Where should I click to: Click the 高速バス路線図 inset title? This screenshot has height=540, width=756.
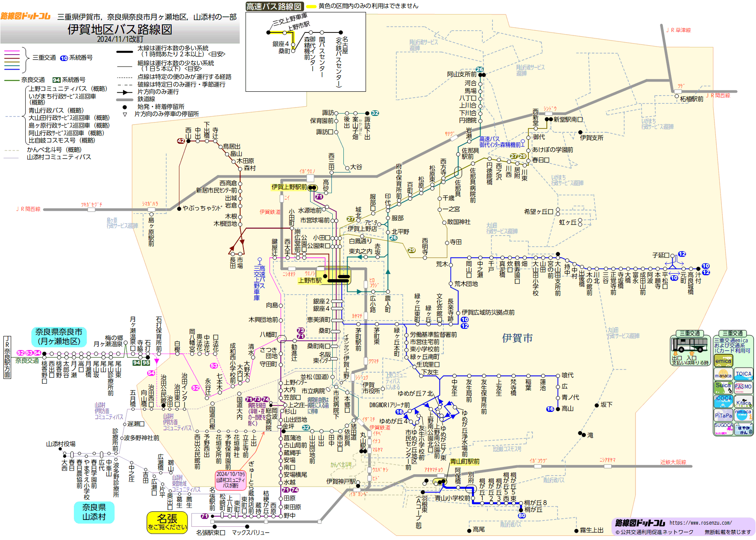click(274, 6)
